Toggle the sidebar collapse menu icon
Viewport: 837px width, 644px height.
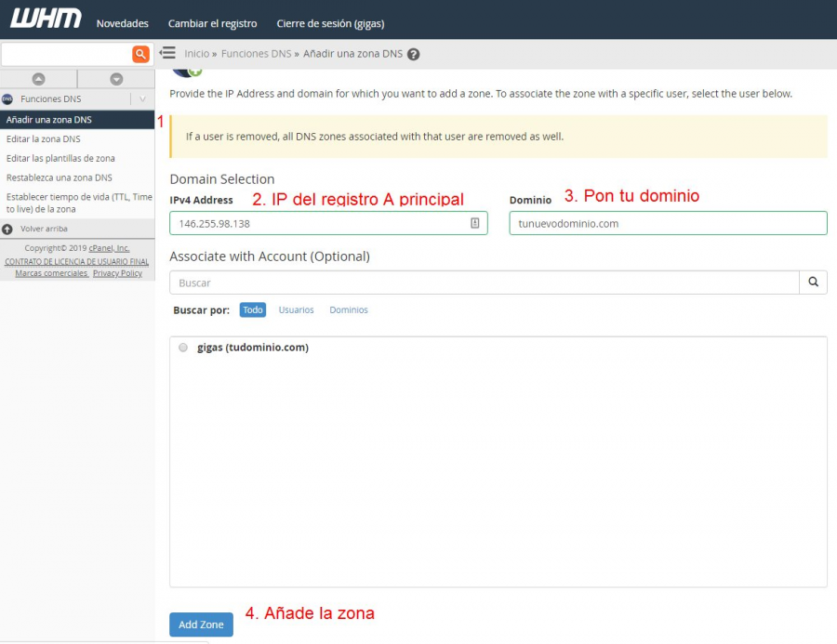point(168,53)
